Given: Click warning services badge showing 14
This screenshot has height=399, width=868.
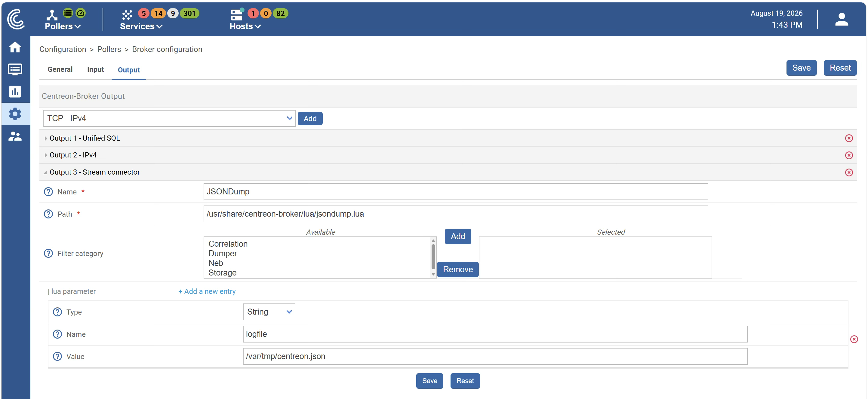Looking at the screenshot, I should pos(159,14).
